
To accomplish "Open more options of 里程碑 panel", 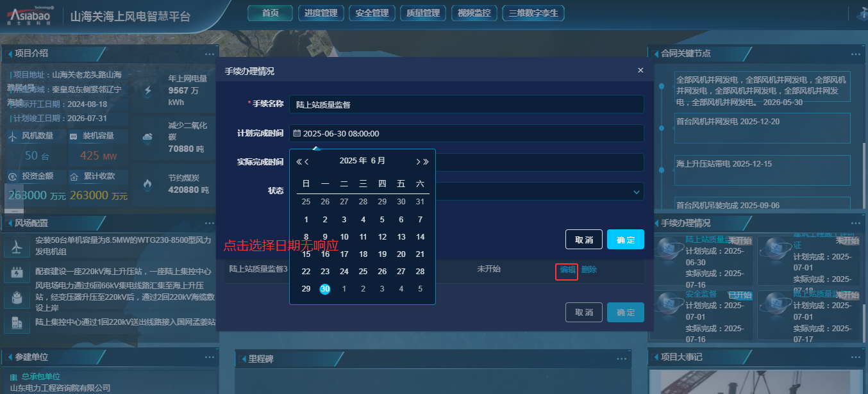I will pyautogui.click(x=621, y=359).
